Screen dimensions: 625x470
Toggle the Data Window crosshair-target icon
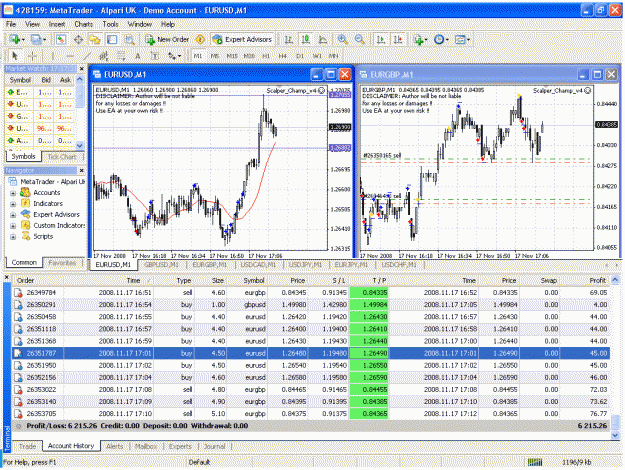point(78,39)
